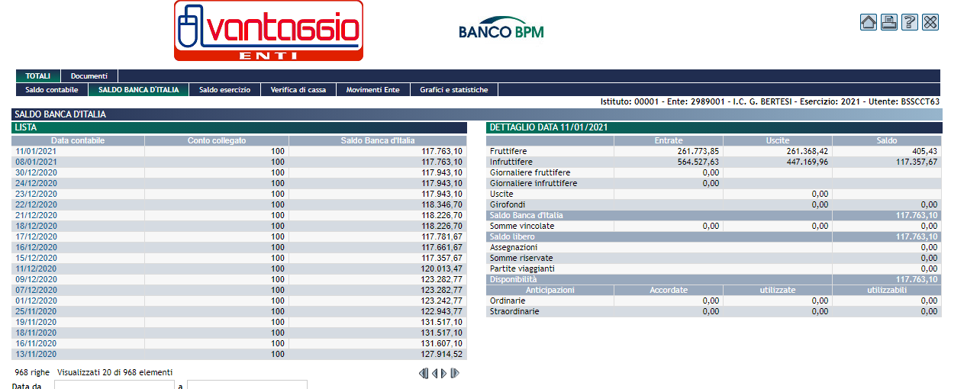Open the Documenti tab

click(x=89, y=76)
